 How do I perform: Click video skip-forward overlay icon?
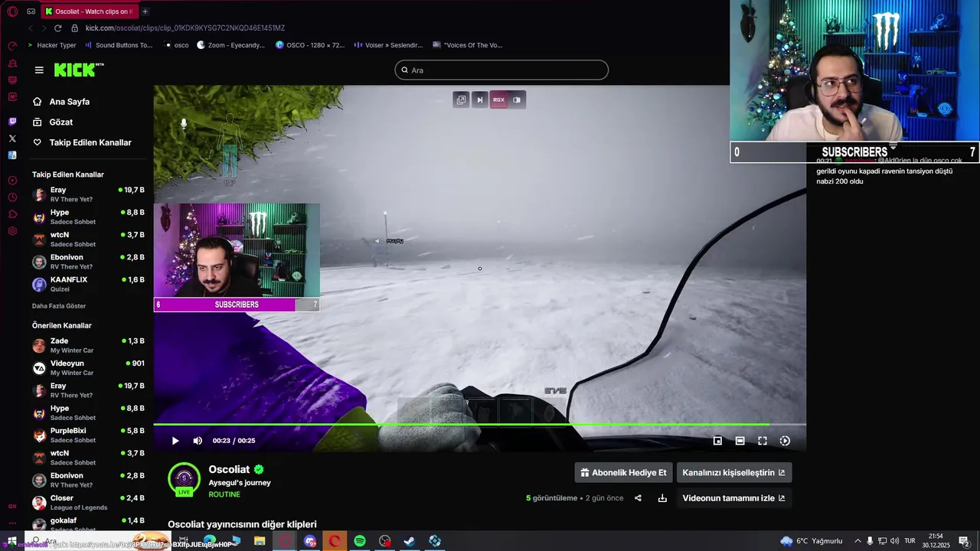click(x=480, y=99)
